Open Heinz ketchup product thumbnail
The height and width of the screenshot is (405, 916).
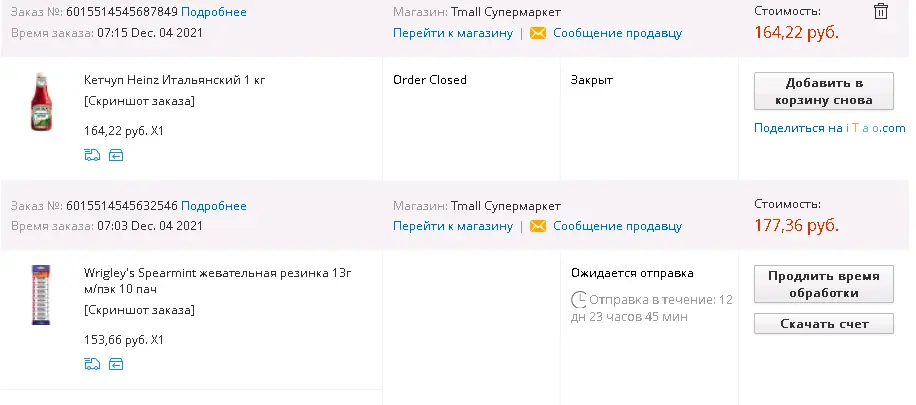(x=41, y=102)
